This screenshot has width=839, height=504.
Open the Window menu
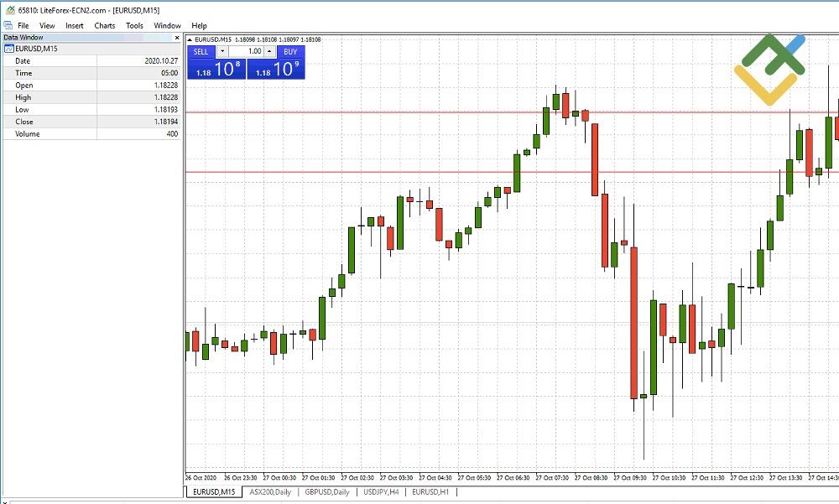click(167, 25)
